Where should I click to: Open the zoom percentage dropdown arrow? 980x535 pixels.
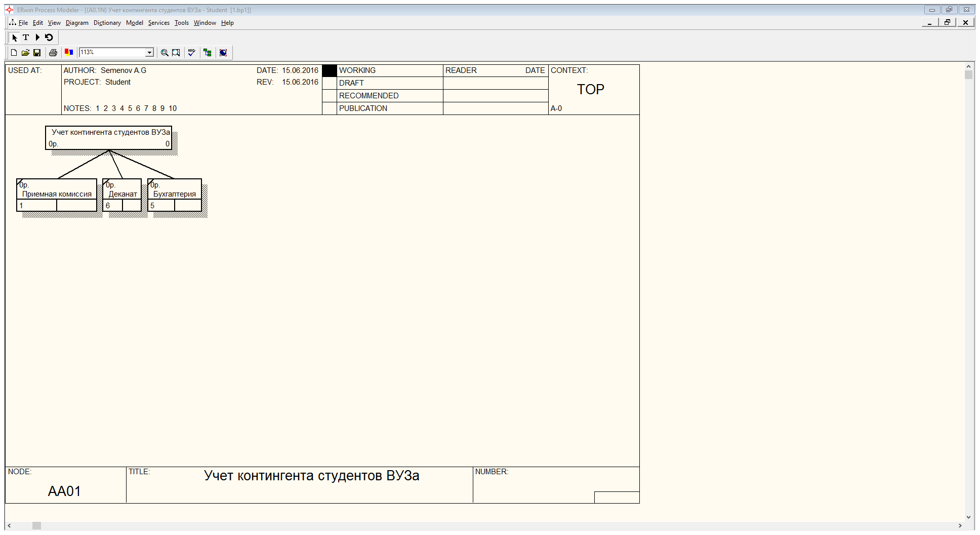click(x=149, y=53)
